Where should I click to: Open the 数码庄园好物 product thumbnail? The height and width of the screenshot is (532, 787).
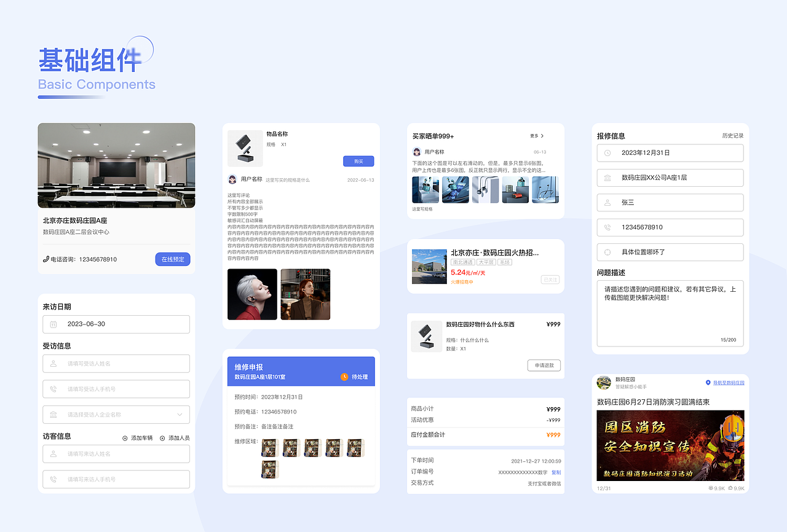pos(426,337)
